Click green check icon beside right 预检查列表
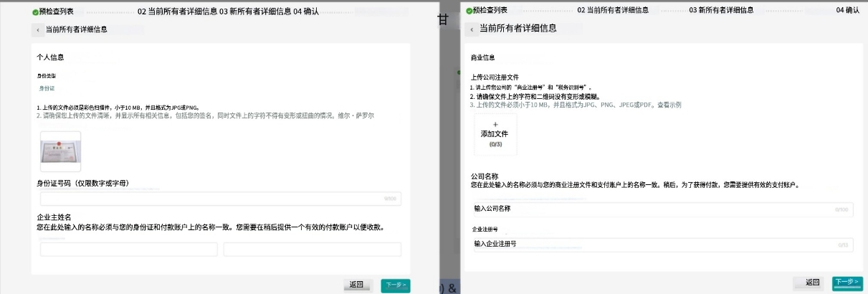This screenshot has width=868, height=294. coord(469,11)
